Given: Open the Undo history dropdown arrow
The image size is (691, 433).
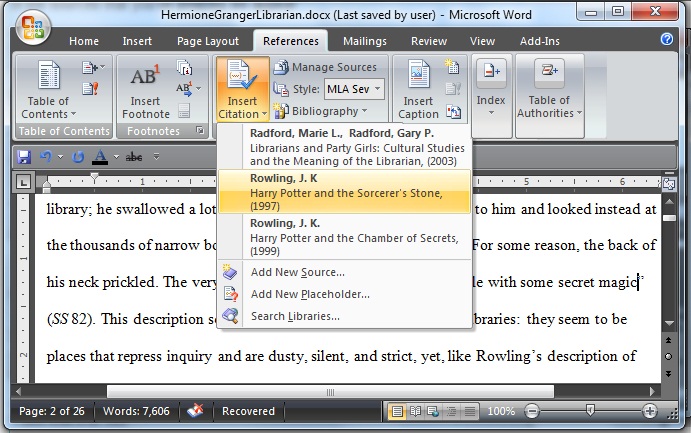Looking at the screenshot, I should coord(60,156).
